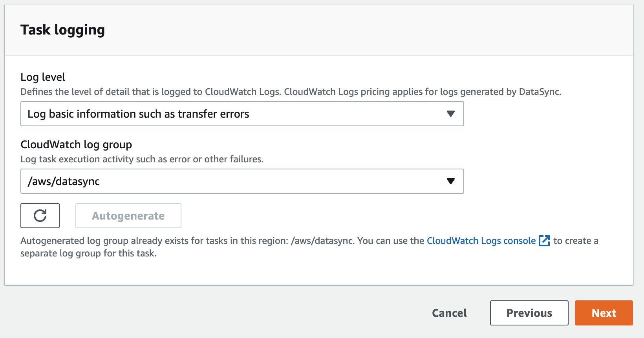Click the Task logging heading

(x=63, y=30)
